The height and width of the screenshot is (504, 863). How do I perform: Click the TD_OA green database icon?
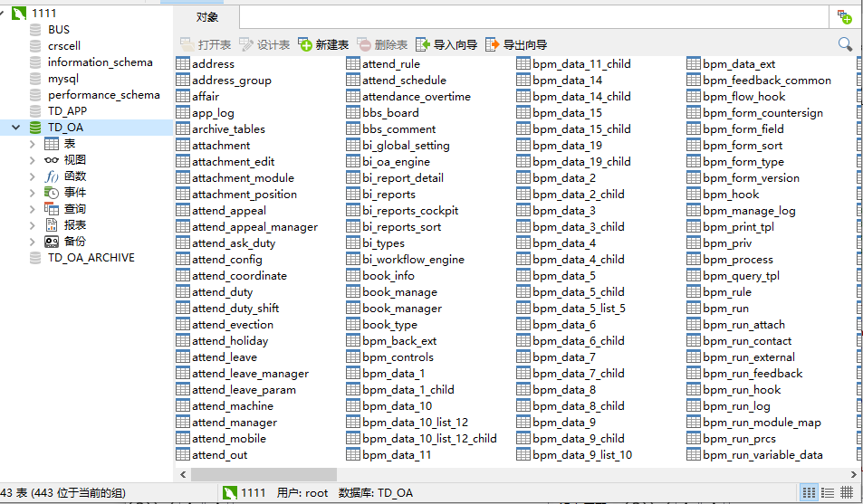point(35,128)
